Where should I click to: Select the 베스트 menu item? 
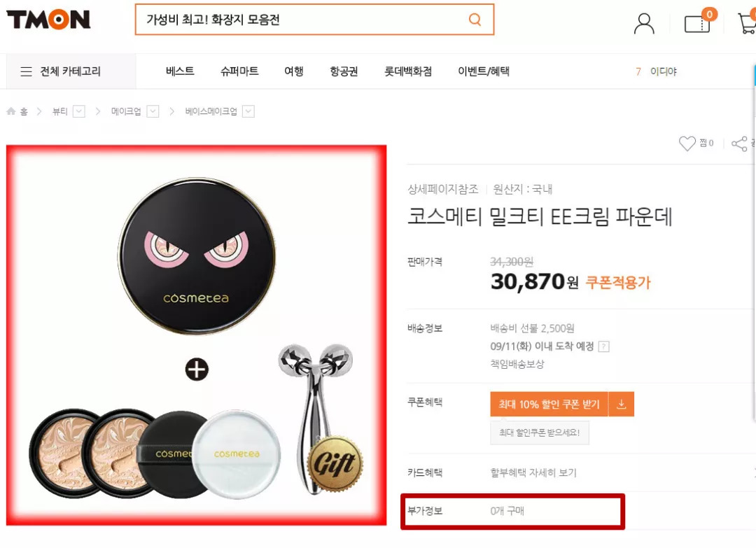click(179, 71)
